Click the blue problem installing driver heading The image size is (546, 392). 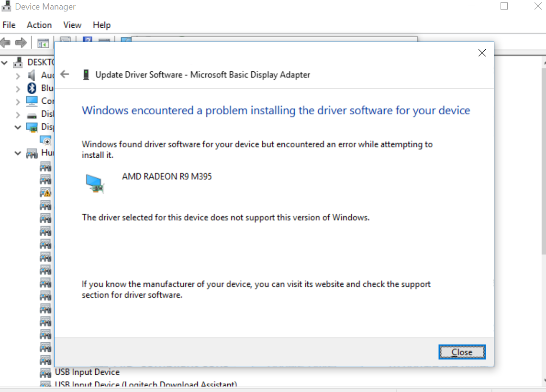point(276,110)
